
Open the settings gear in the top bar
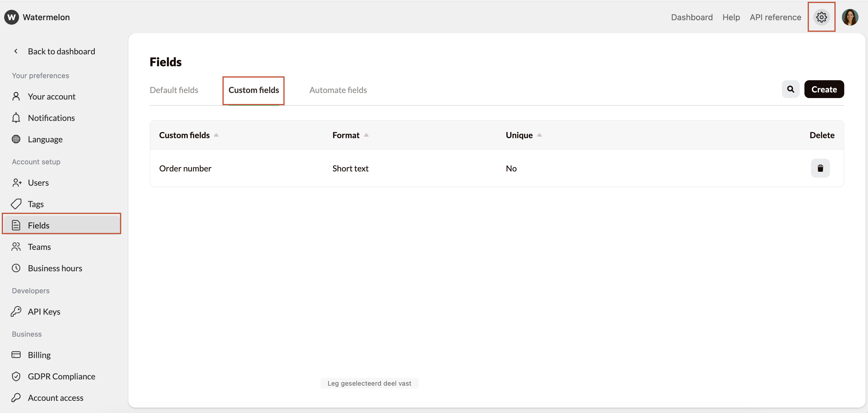[821, 17]
